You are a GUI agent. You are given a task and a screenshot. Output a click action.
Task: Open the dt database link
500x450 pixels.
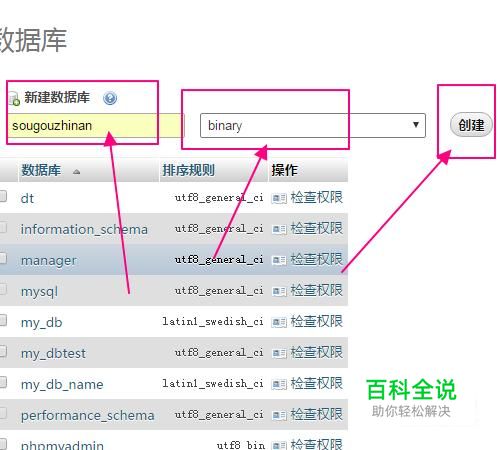click(27, 199)
